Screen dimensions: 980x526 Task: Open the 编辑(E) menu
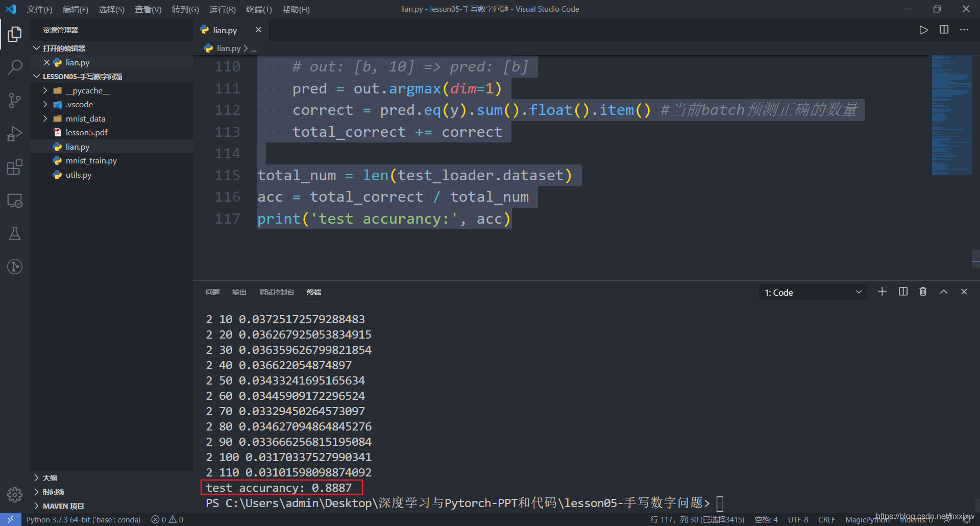[x=76, y=9]
